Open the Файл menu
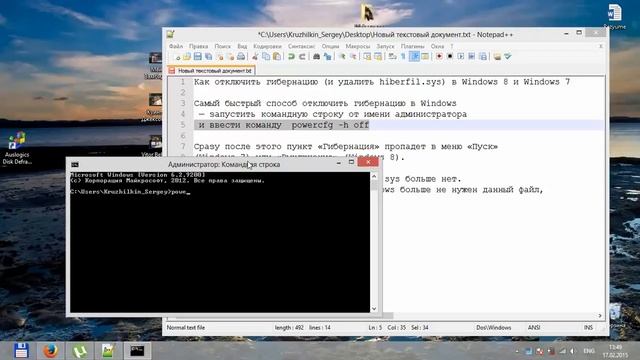 176,46
